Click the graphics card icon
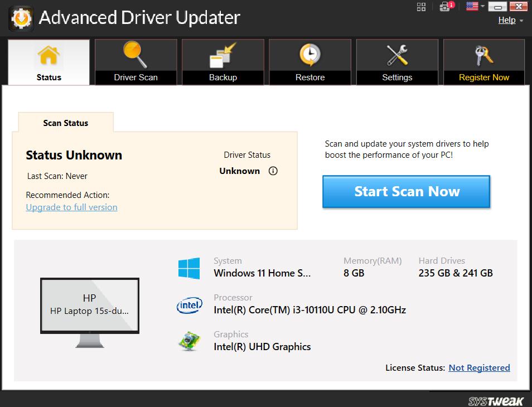This screenshot has width=532, height=407. coord(189,341)
